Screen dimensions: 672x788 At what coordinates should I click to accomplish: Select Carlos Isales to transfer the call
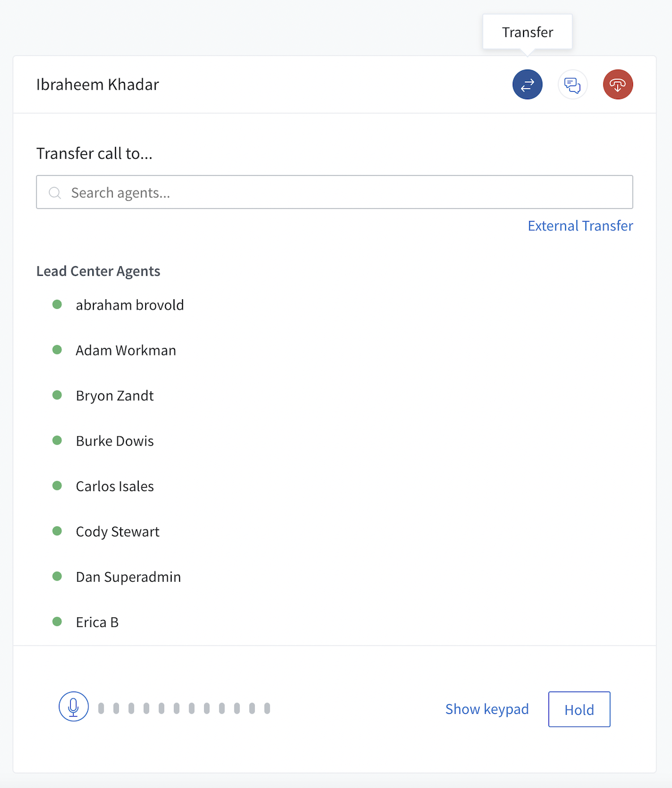pyautogui.click(x=114, y=486)
